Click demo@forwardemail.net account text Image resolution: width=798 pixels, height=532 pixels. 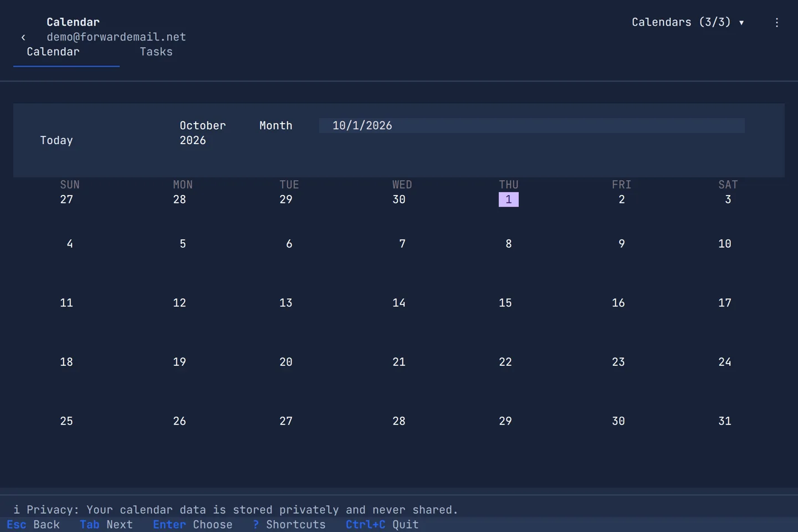(116, 37)
